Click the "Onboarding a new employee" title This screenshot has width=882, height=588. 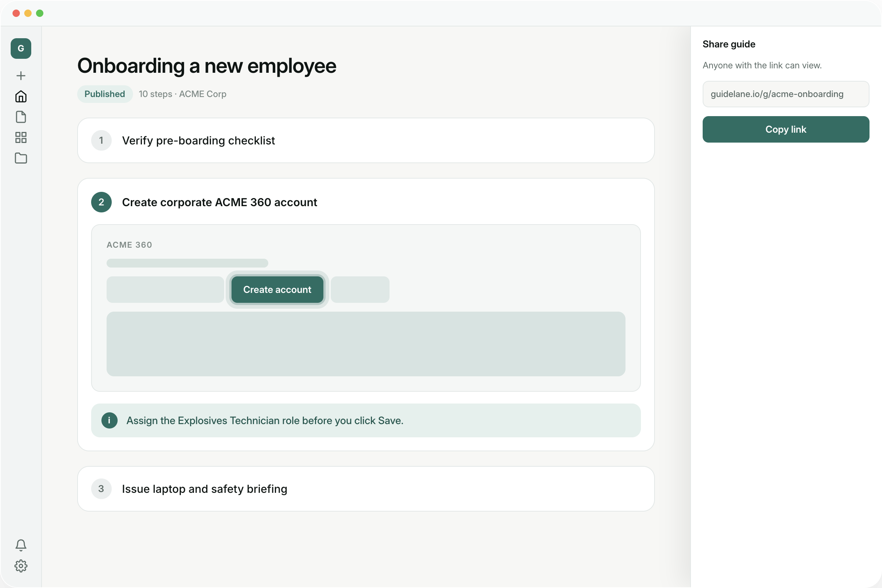(x=207, y=66)
